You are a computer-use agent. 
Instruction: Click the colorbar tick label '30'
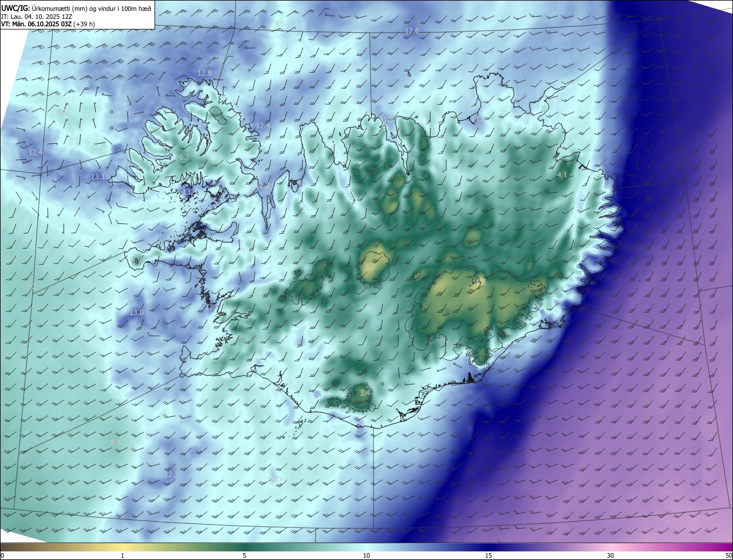tap(610, 555)
